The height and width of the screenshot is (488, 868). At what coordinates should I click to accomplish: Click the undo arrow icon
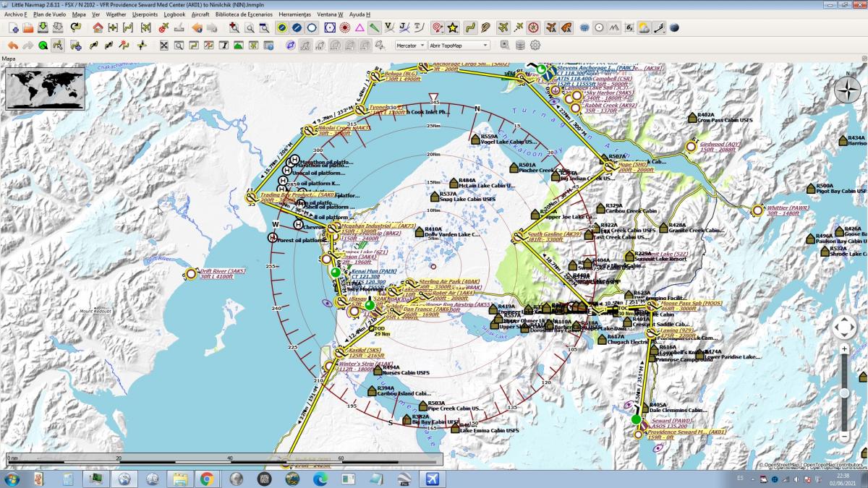(x=13, y=45)
